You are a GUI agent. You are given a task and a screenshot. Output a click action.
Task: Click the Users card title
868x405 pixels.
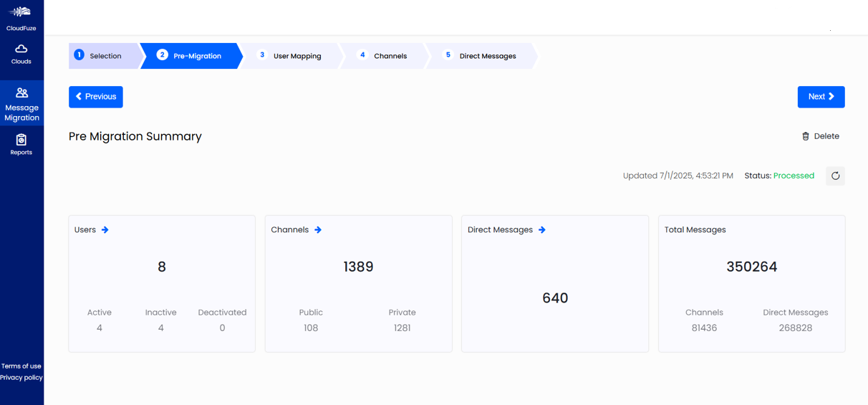[85, 230]
